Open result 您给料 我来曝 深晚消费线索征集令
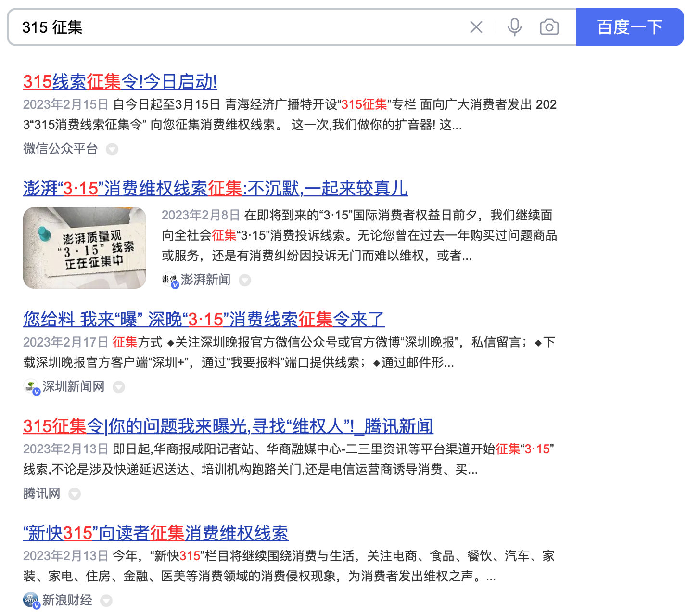 (x=204, y=320)
